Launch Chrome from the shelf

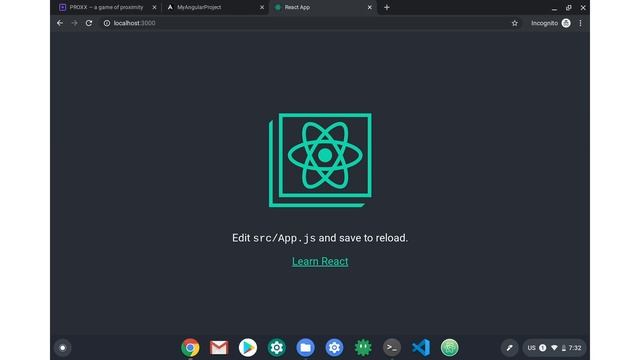pos(190,348)
